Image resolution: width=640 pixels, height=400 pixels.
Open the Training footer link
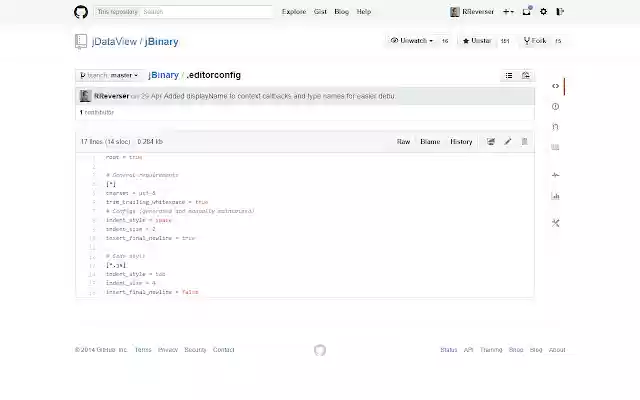pos(491,350)
